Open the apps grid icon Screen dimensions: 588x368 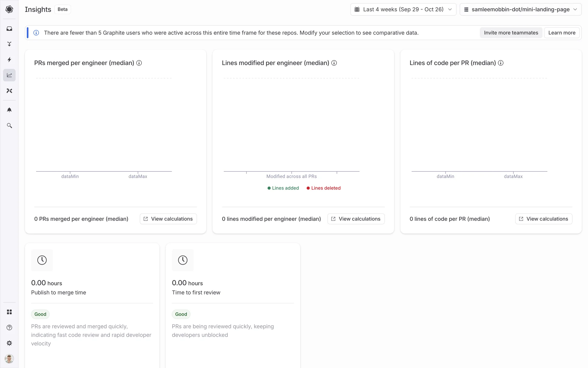pos(9,312)
